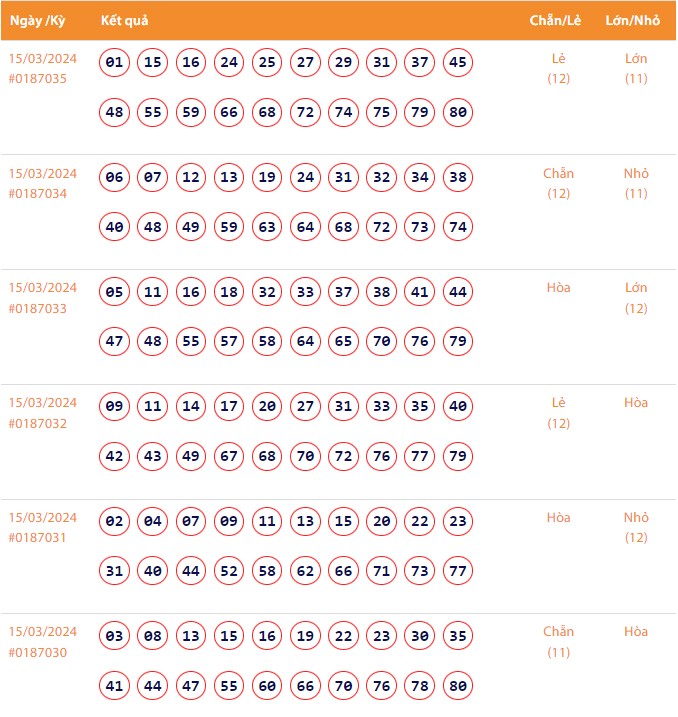678x717 pixels.
Task: Click "Nhỏ (12)" result for draw #0187031
Action: pyautogui.click(x=636, y=527)
